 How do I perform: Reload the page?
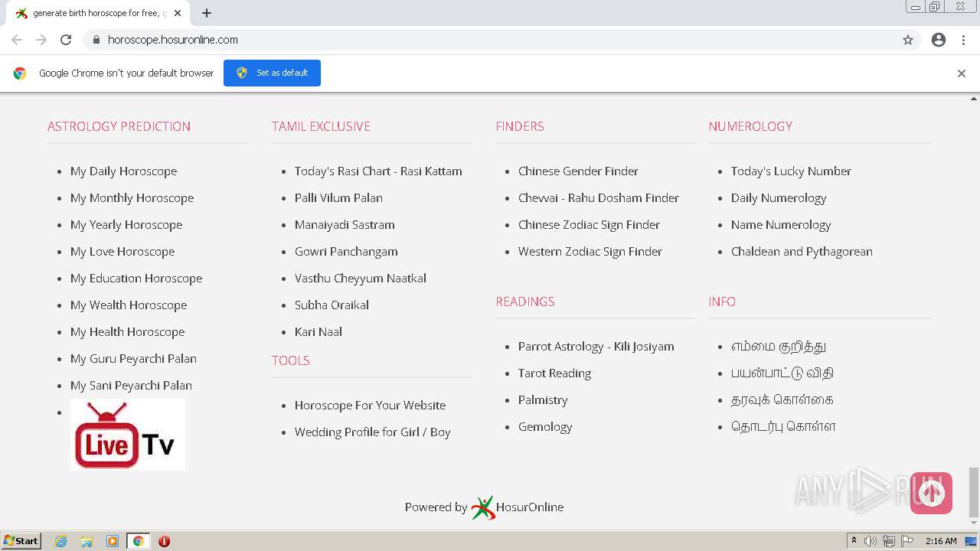(66, 40)
